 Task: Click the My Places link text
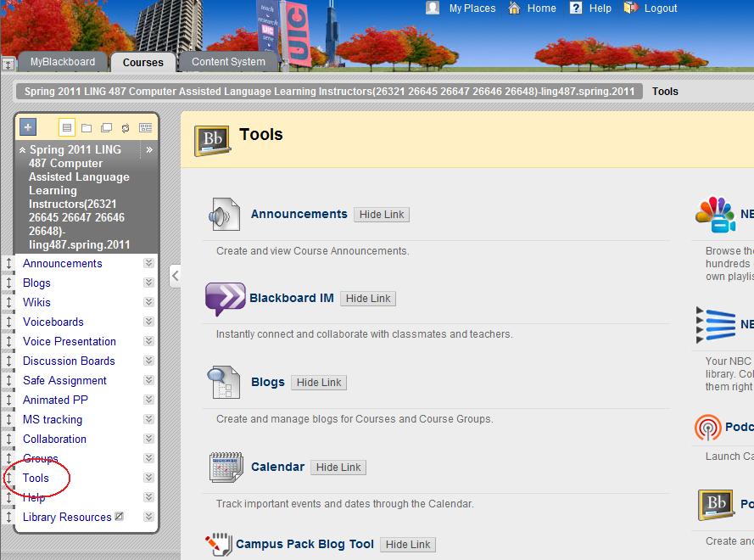click(x=472, y=8)
